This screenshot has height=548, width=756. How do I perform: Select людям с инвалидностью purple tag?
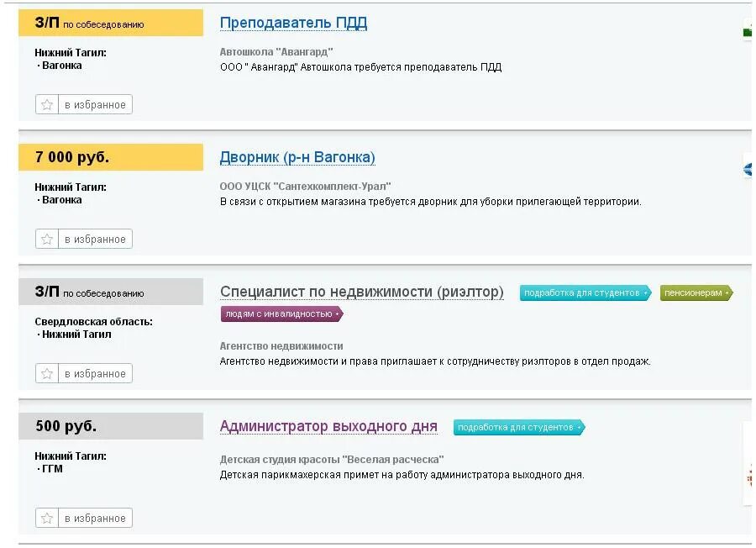281,314
